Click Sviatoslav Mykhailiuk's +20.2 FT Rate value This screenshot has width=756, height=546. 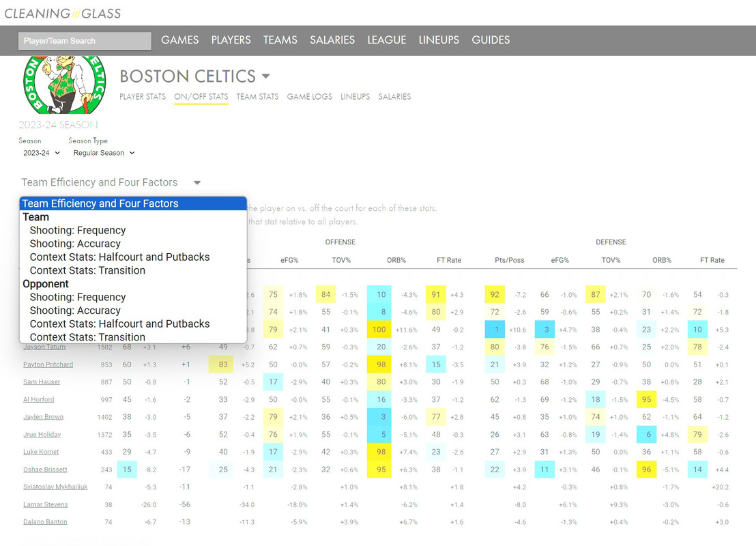[721, 487]
